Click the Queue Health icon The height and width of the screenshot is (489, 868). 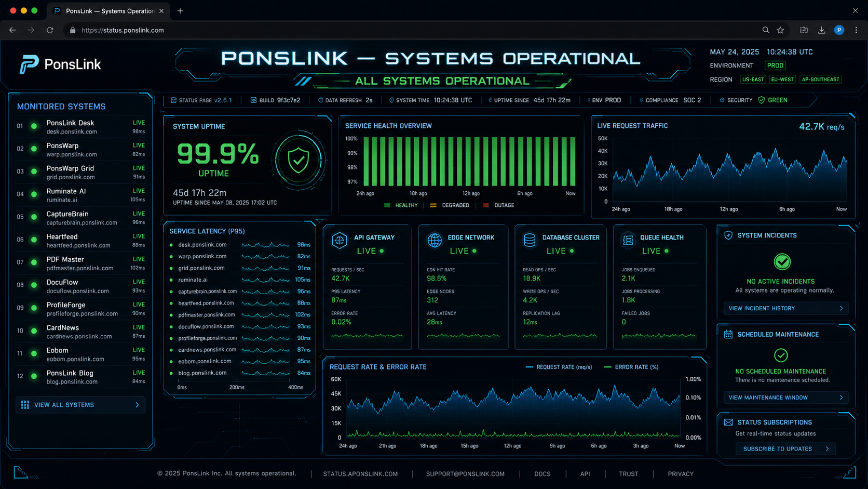[x=628, y=240]
